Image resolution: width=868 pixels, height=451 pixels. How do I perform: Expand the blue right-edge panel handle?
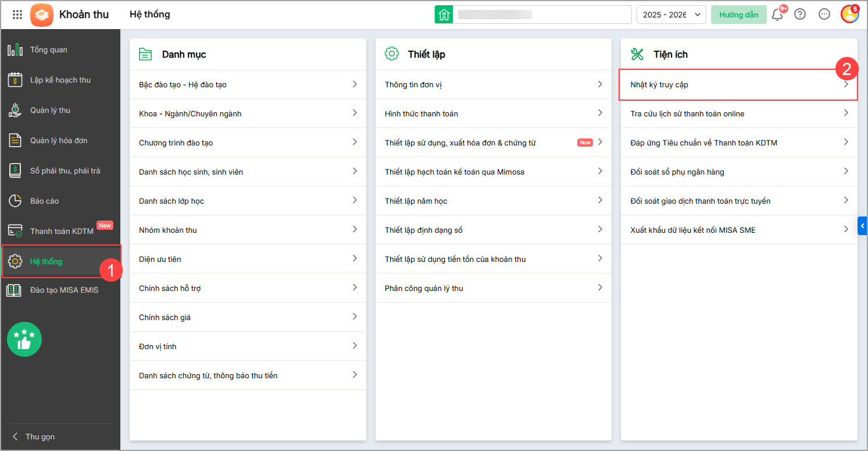pos(862,225)
